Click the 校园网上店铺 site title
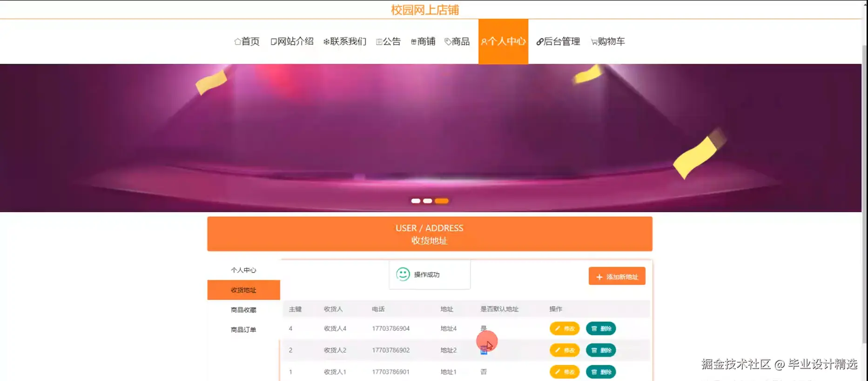Viewport: 868px width, 381px height. coord(425,10)
